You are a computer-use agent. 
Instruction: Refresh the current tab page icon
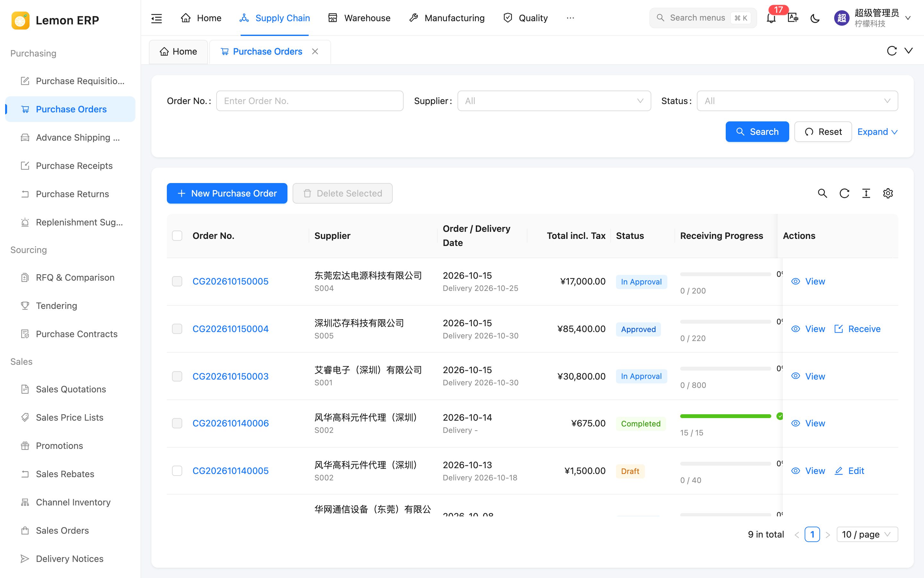892,51
